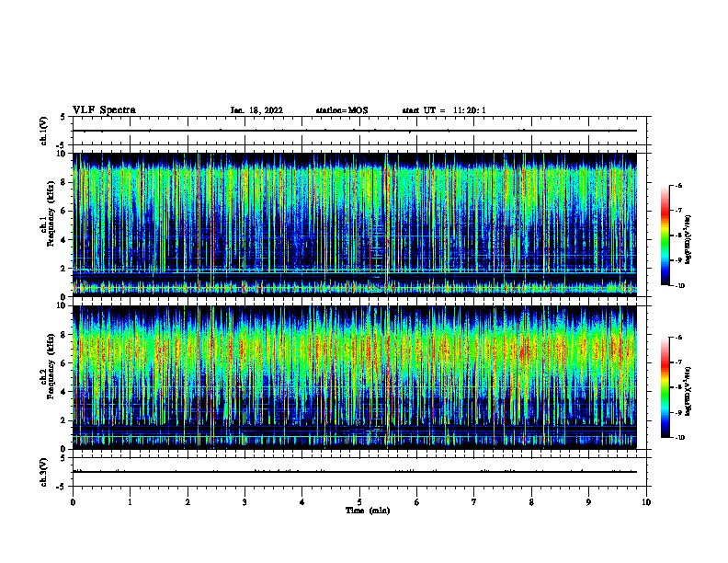Click the ch.2 spectrogram color bar

pyautogui.click(x=665, y=387)
